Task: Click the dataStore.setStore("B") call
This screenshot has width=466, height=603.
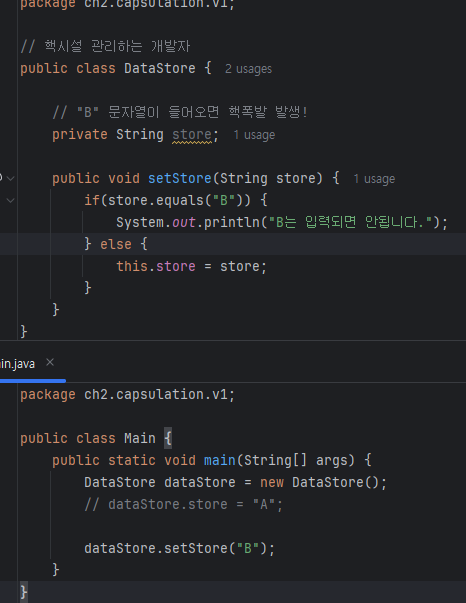Action: (180, 548)
